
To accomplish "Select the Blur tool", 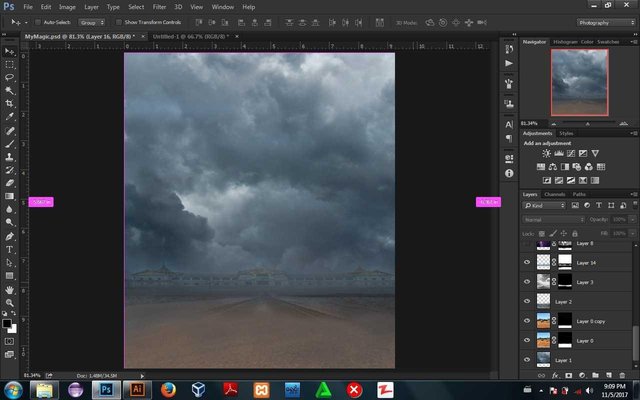I will point(9,209).
